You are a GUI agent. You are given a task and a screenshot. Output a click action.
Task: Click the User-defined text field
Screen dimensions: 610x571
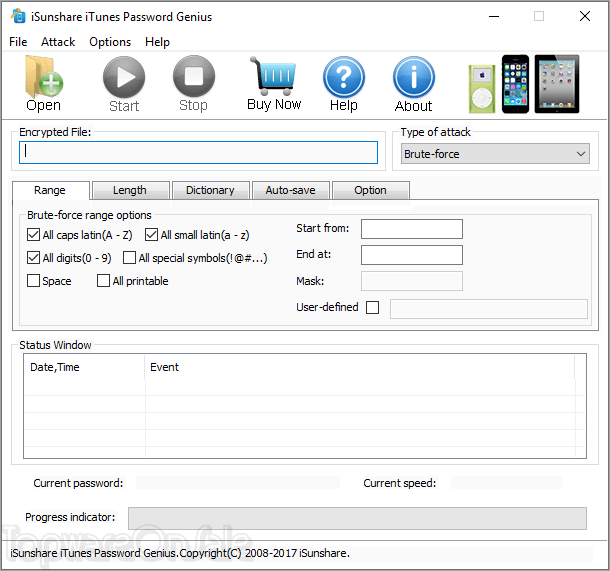[489, 309]
